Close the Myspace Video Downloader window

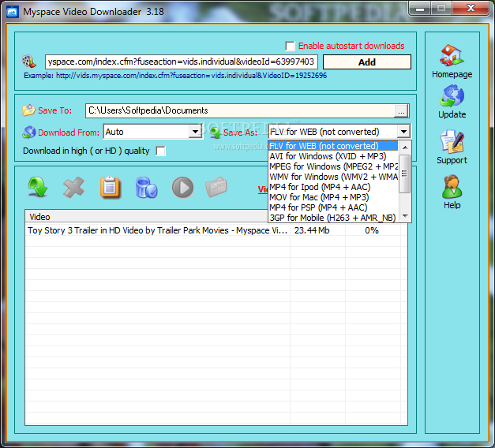tap(471, 9)
